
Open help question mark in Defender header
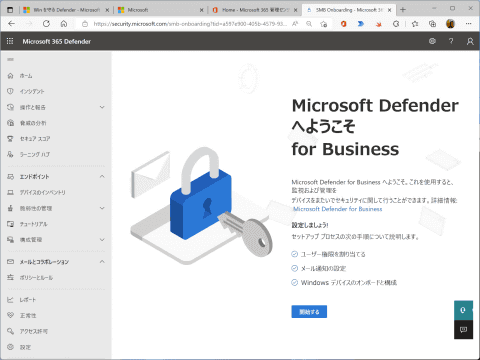pos(451,41)
